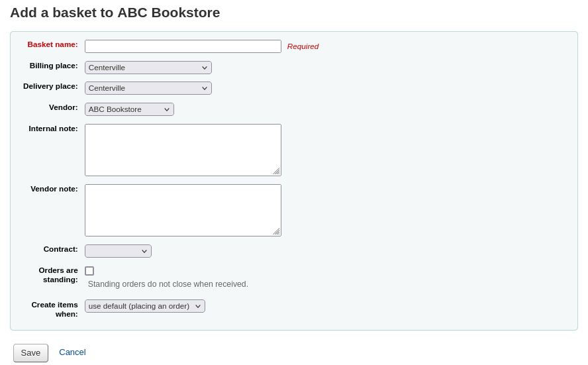The width and height of the screenshot is (588, 365).
Task: Click the Cancel link
Action: pos(72,352)
